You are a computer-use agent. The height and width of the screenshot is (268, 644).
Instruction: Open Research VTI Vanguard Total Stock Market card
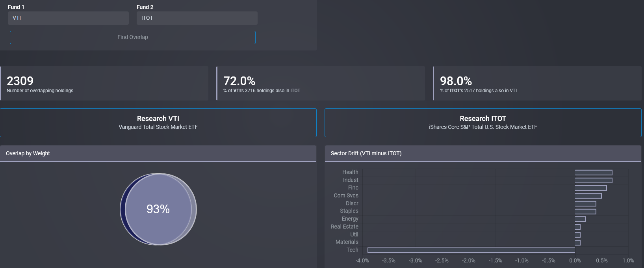coord(158,123)
